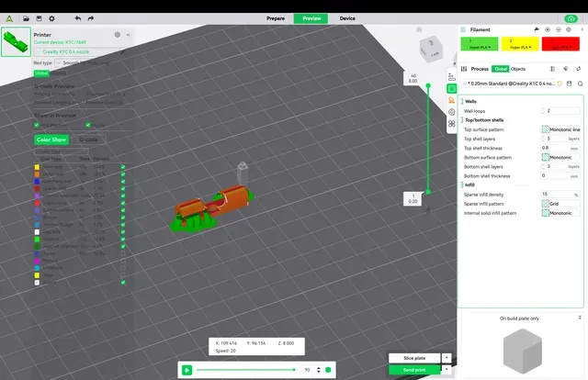Search process settings with magnifier icon
588x380 pixels.
tap(580, 84)
